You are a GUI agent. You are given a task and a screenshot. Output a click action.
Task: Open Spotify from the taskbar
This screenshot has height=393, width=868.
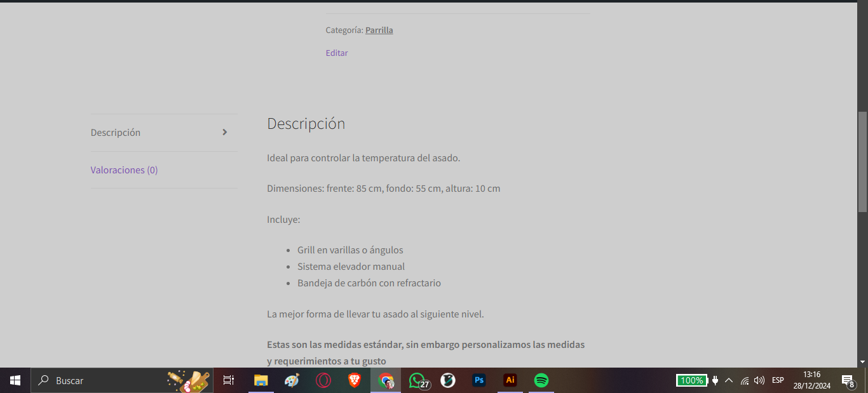pos(541,380)
